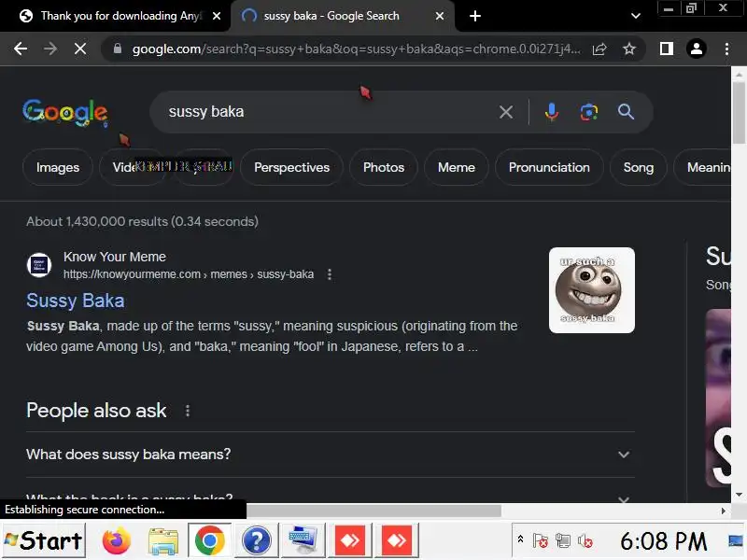This screenshot has height=560, width=747.
Task: Open Action Center flag tray icon
Action: tap(541, 541)
